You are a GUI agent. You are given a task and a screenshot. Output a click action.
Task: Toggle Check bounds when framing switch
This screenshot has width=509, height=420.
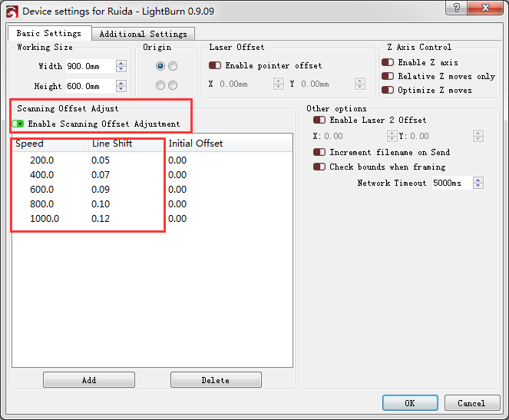[x=319, y=167]
